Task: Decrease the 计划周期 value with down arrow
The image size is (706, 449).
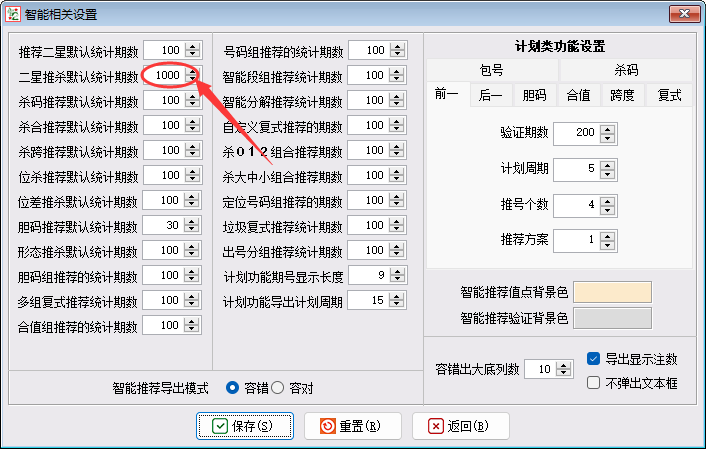Action: point(609,172)
